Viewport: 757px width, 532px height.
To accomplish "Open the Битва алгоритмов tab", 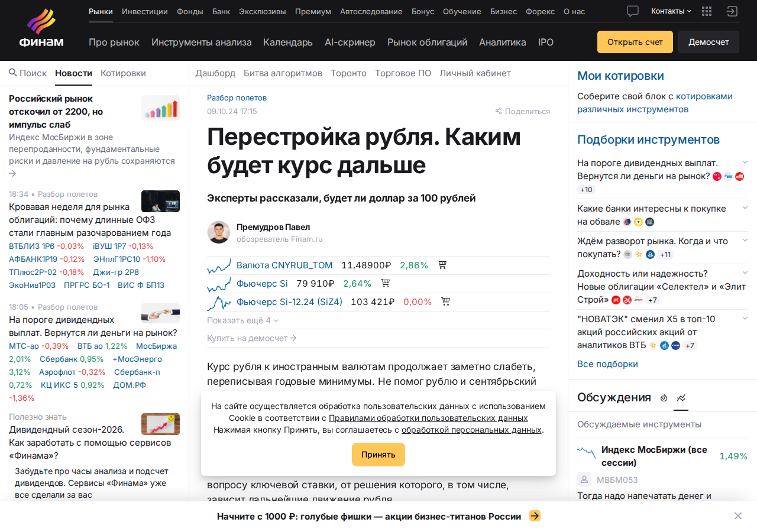I will 283,73.
